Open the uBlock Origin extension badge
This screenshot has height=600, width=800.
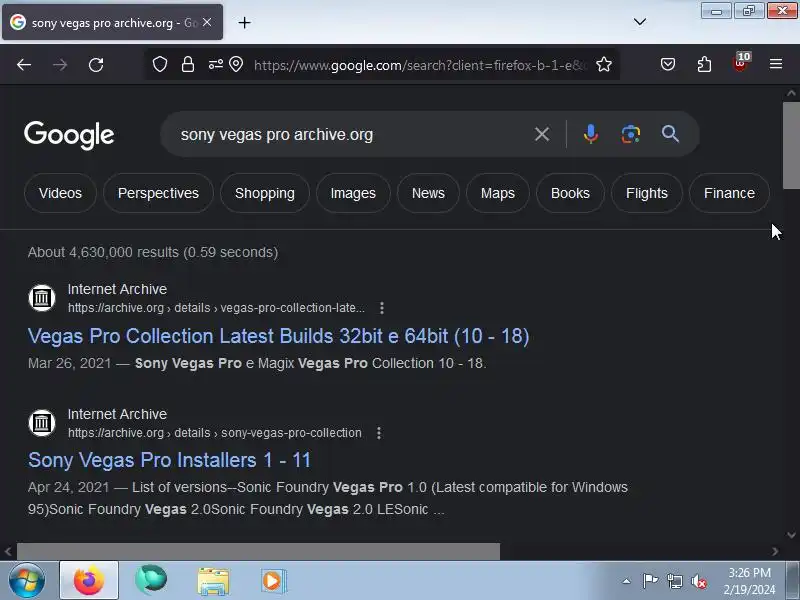point(740,63)
